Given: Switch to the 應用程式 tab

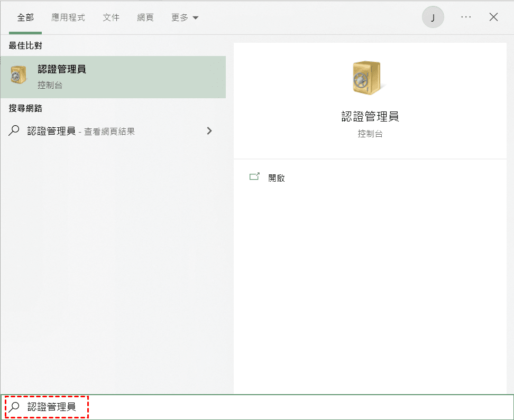Looking at the screenshot, I should click(68, 17).
